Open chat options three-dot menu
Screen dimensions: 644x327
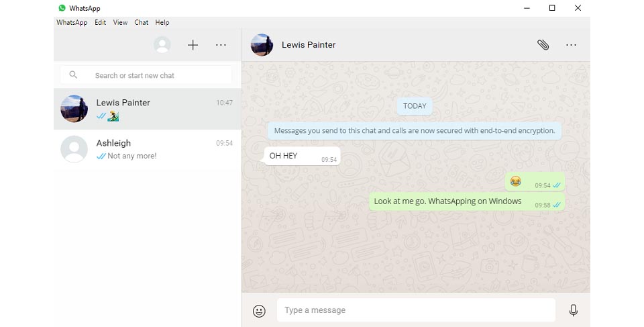[x=572, y=45]
